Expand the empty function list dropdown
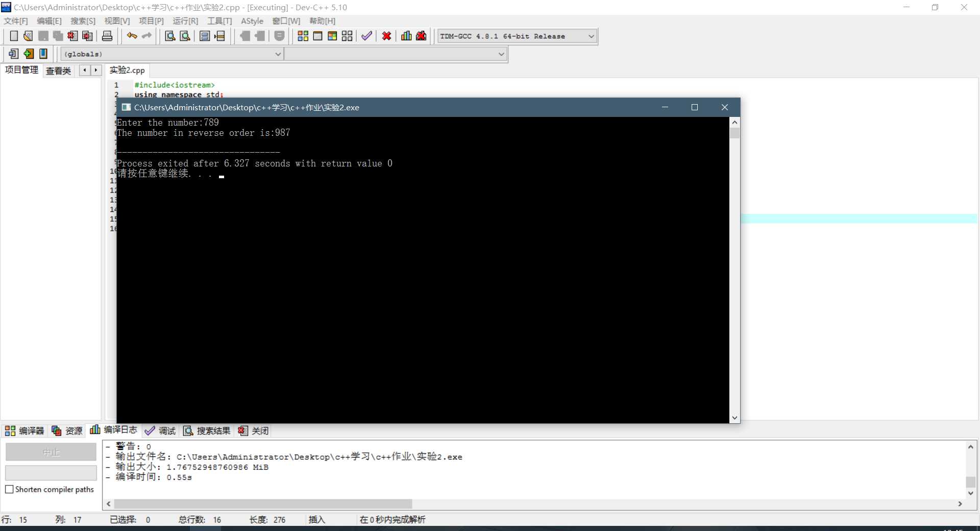This screenshot has width=980, height=531. point(501,54)
